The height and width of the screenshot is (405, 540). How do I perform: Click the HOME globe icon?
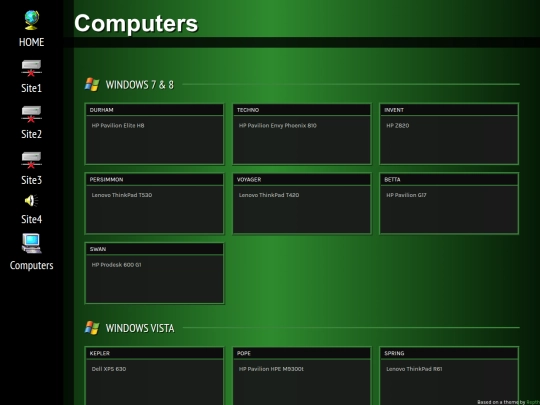point(32,20)
